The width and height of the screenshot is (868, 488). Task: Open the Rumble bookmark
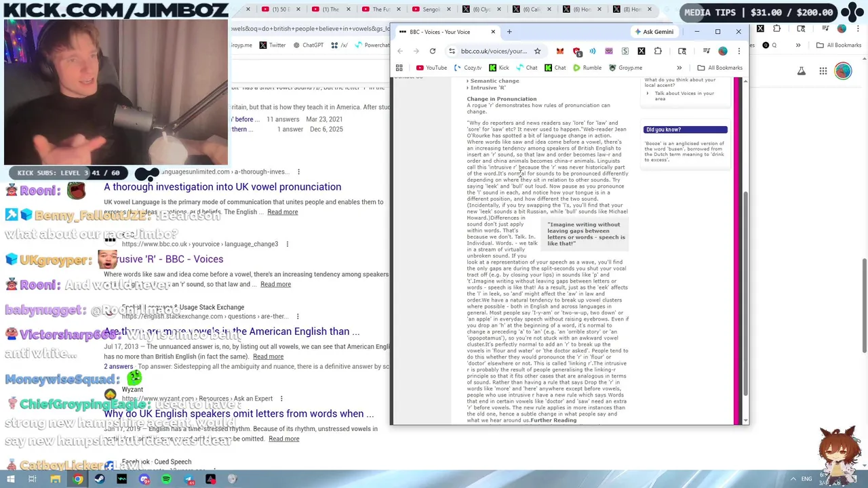587,68
